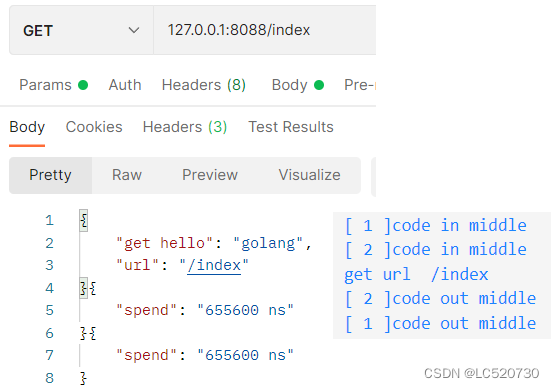Click the "[ 2 ]code out middle" log line
Screen dimensions: 554x388
(x=440, y=299)
